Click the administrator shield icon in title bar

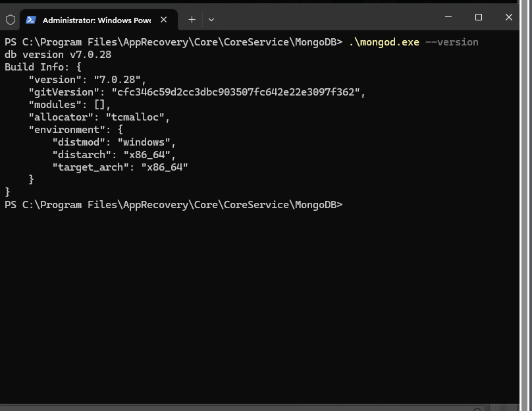pyautogui.click(x=11, y=20)
